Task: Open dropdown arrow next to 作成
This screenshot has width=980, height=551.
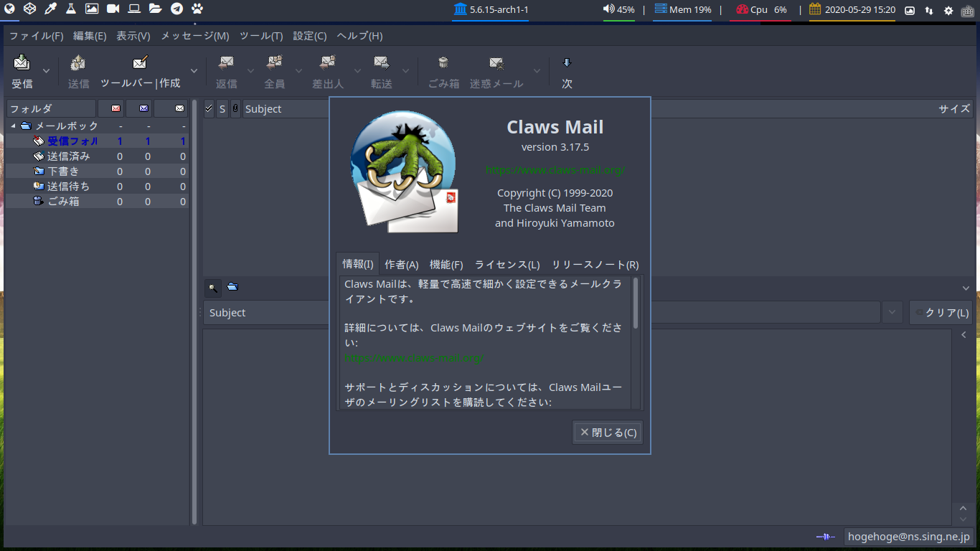Action: (194, 71)
